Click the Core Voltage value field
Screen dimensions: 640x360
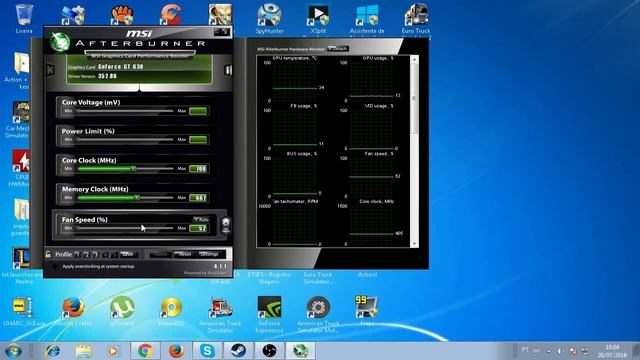pos(198,111)
